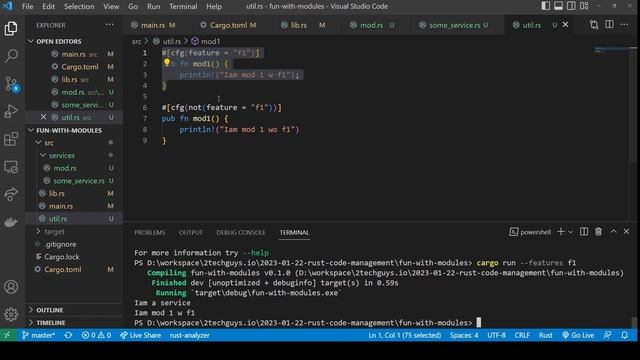
Task: Open the Search view in activity bar
Action: [x=11, y=56]
